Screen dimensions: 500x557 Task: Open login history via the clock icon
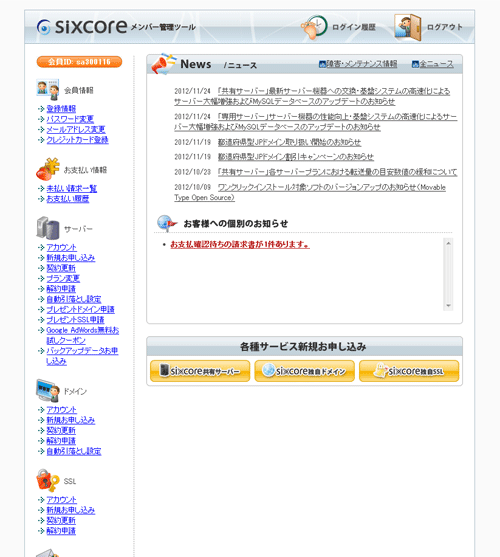pyautogui.click(x=314, y=27)
